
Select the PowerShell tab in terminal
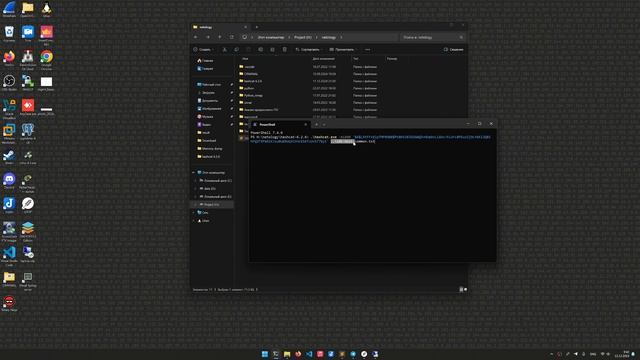coord(280,124)
